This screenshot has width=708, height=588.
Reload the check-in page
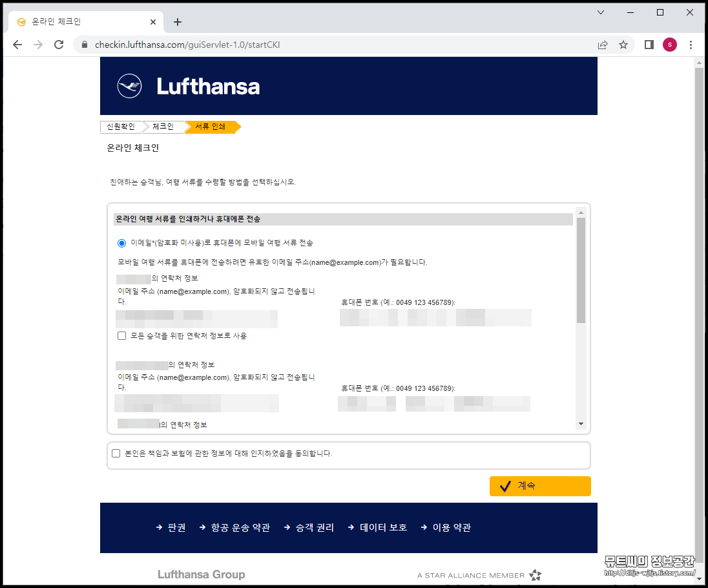(59, 45)
